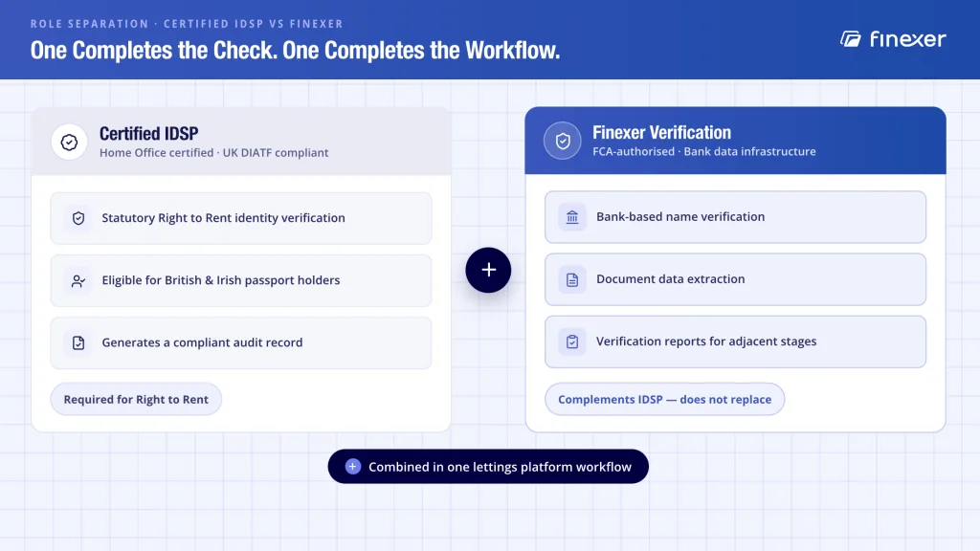Click the clipboard icon beside Verification reports
The height and width of the screenshot is (551, 980).
(572, 342)
